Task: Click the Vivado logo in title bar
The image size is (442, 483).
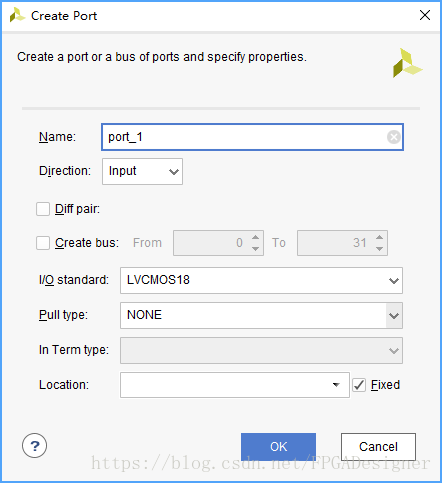Action: [x=17, y=15]
